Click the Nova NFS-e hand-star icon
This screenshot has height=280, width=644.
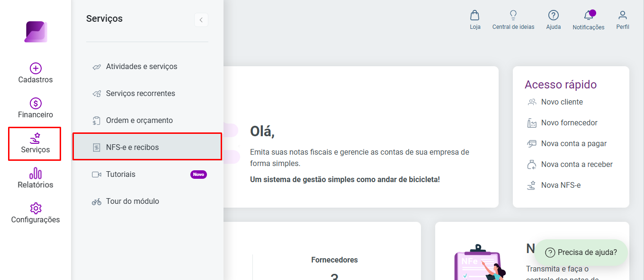[532, 185]
